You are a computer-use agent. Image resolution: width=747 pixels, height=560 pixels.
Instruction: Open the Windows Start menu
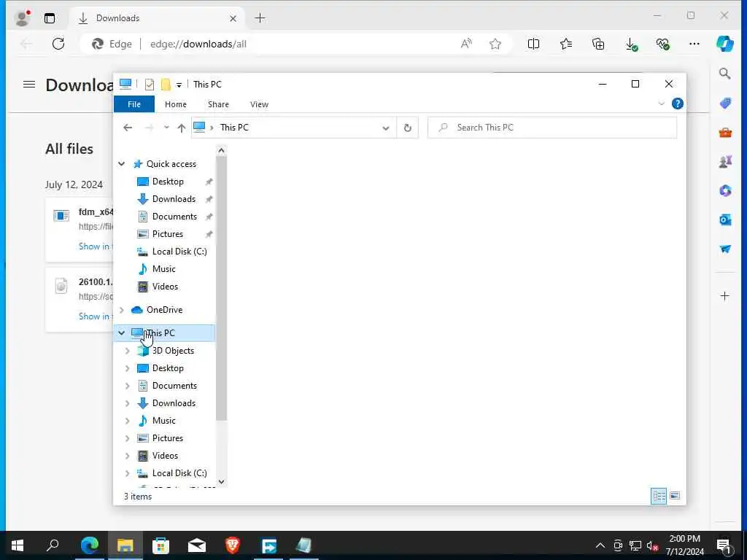click(18, 545)
